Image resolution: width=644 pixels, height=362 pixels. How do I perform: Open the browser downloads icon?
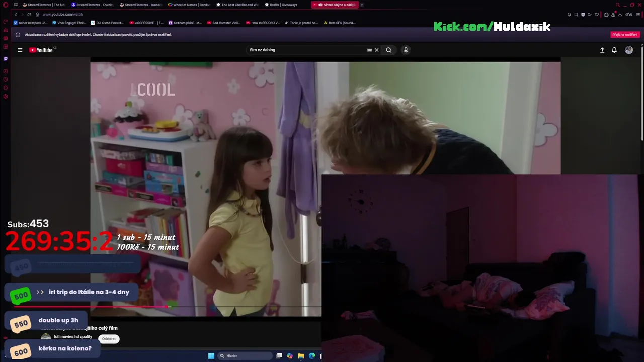[x=620, y=14]
